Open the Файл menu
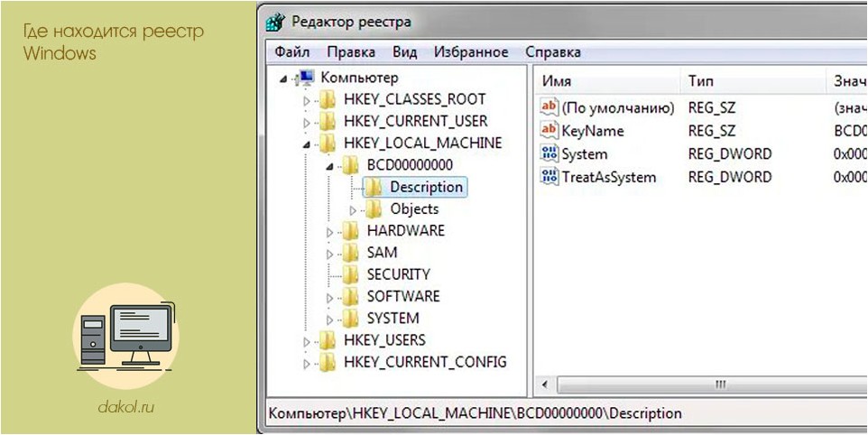The width and height of the screenshot is (868, 435). [291, 52]
